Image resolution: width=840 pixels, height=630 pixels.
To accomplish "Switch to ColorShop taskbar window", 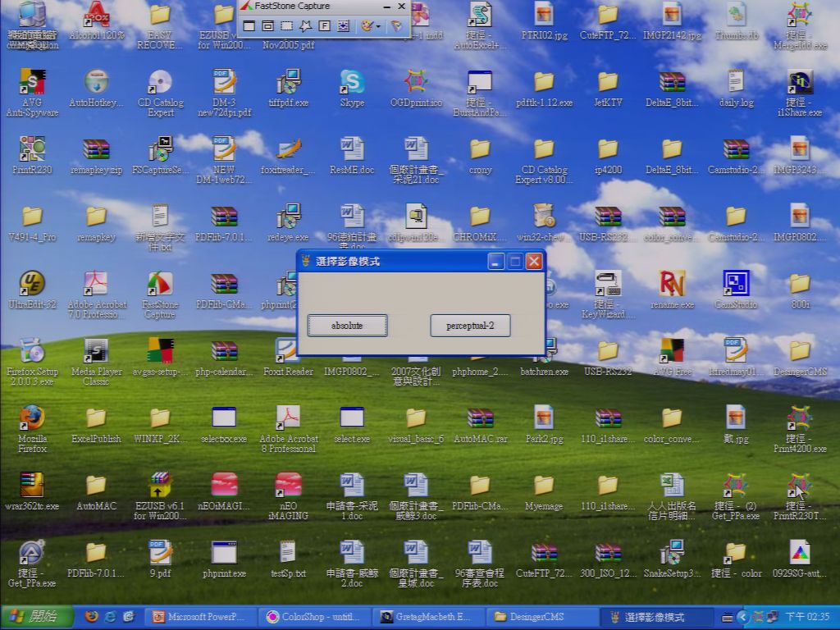I will click(316, 617).
